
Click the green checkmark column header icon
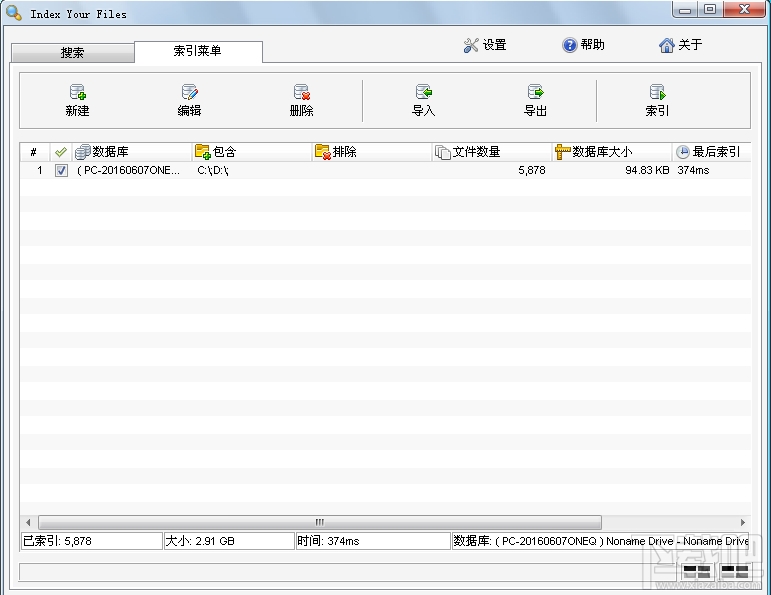click(60, 152)
